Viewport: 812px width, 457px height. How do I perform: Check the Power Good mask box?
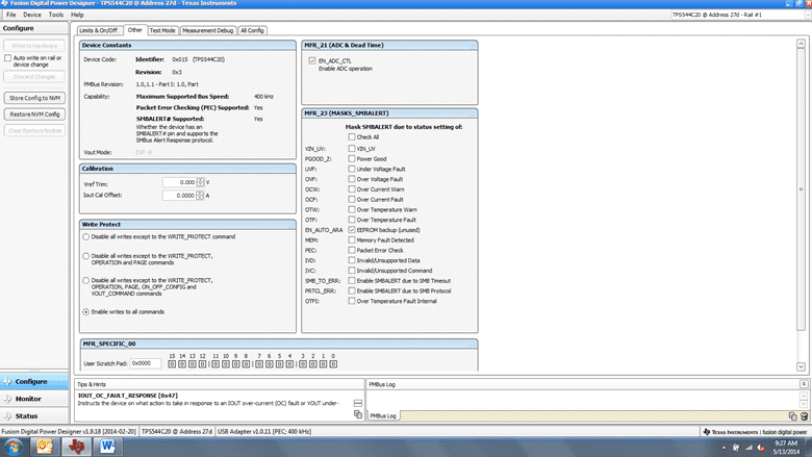click(x=352, y=159)
